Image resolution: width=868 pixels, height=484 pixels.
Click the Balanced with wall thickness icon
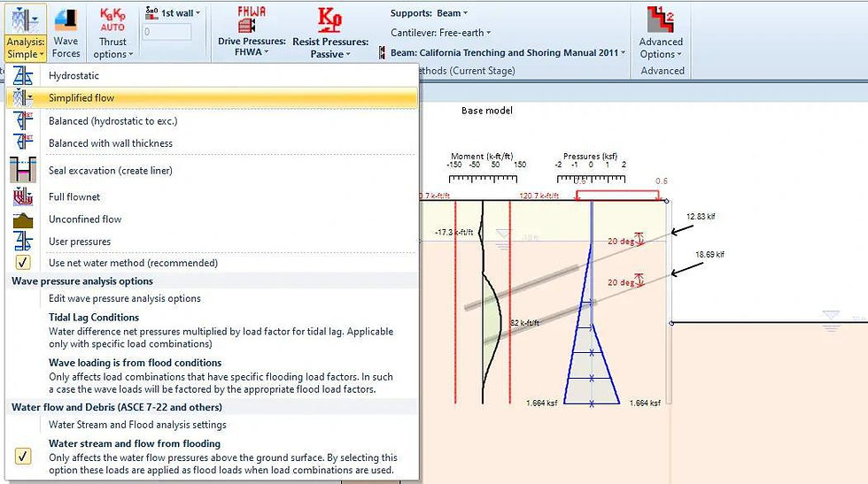pyautogui.click(x=23, y=142)
